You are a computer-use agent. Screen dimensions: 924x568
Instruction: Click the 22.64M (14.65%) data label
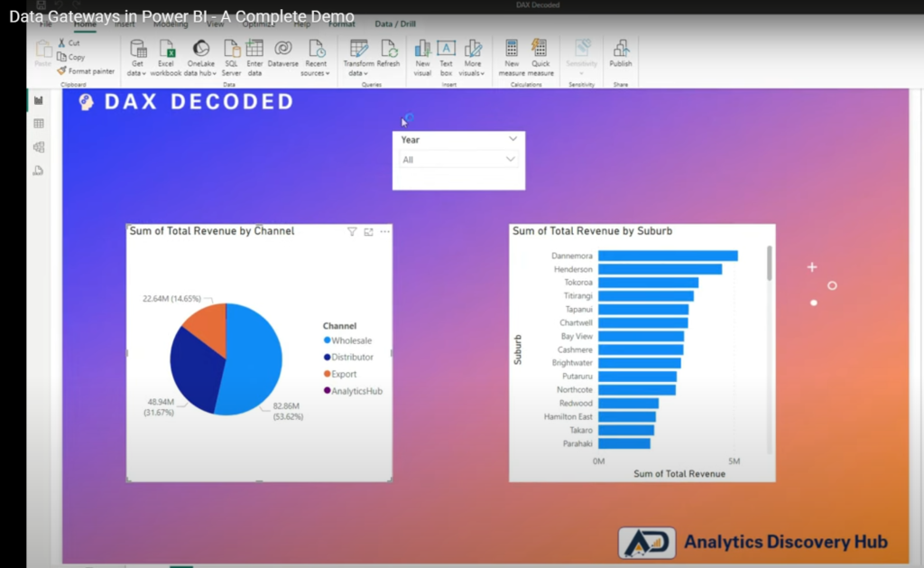pos(171,299)
